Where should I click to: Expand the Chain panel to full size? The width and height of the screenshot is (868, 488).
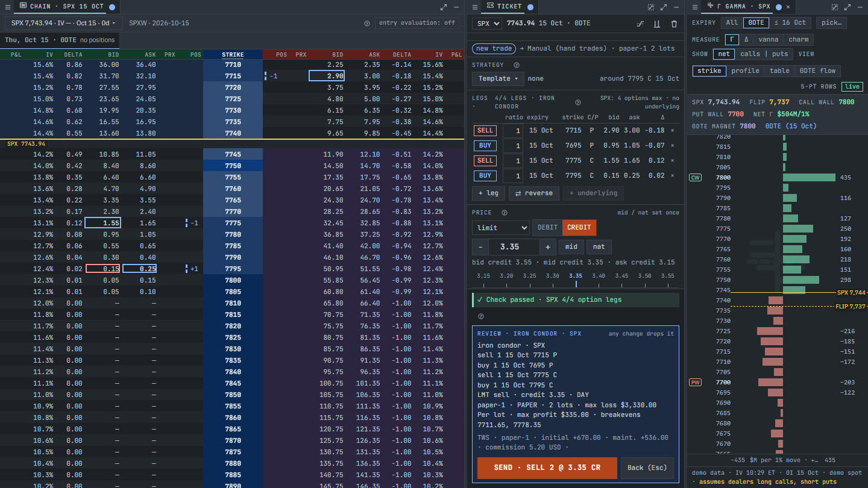pyautogui.click(x=444, y=7)
